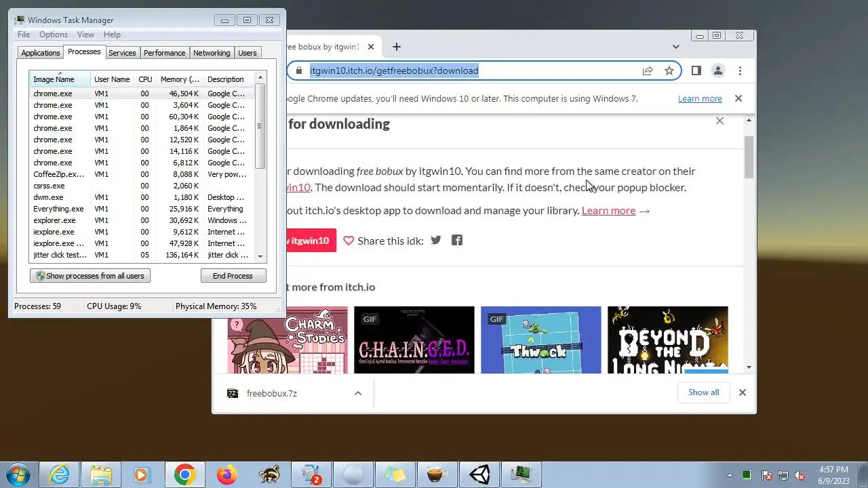Image resolution: width=868 pixels, height=488 pixels.
Task: Click the raccoon app taskbar icon
Action: [269, 474]
